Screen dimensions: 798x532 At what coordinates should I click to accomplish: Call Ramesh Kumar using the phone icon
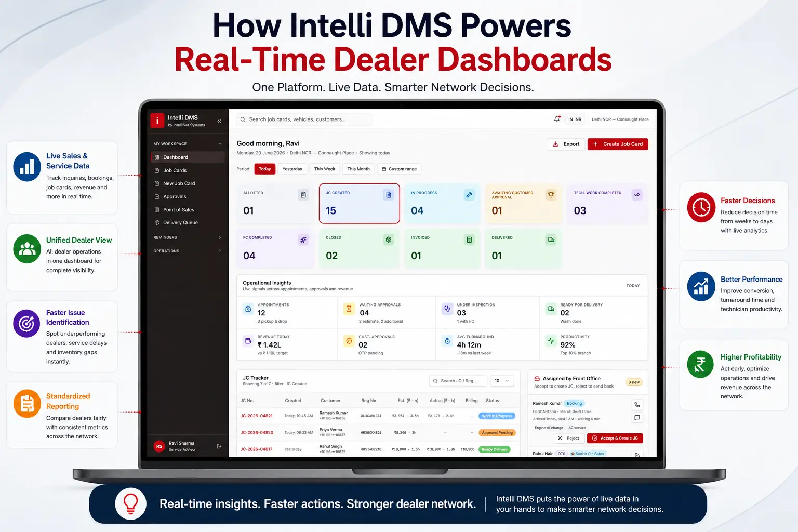pyautogui.click(x=637, y=405)
